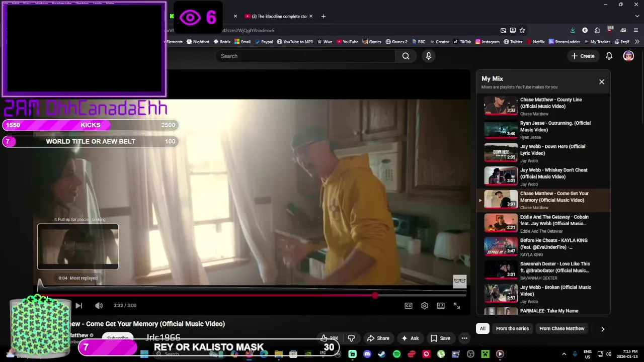Switch player to theater mode
644x362 pixels.
pyautogui.click(x=441, y=306)
